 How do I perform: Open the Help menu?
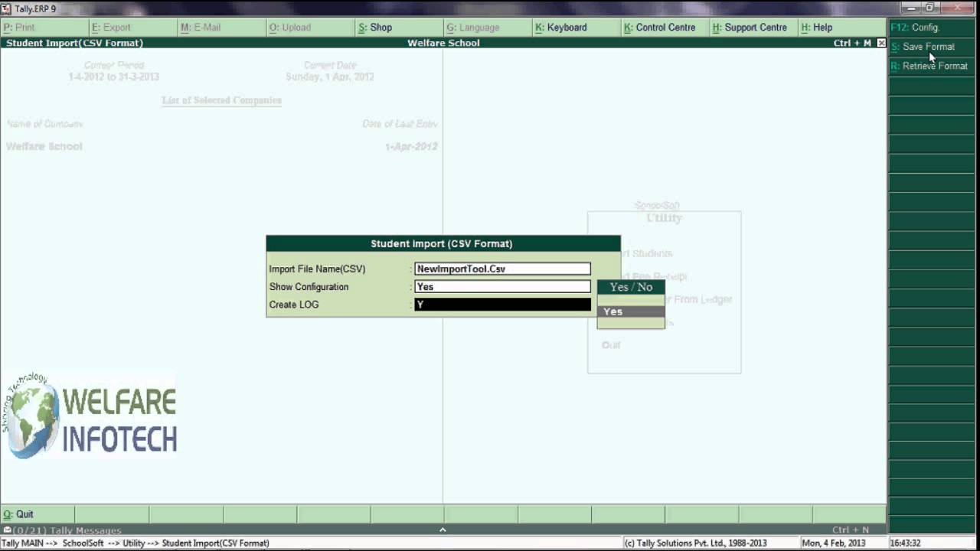click(842, 28)
